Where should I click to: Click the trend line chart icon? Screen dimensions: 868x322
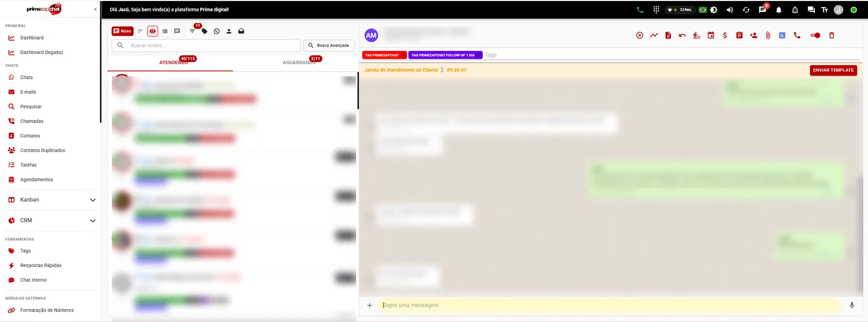coord(654,35)
